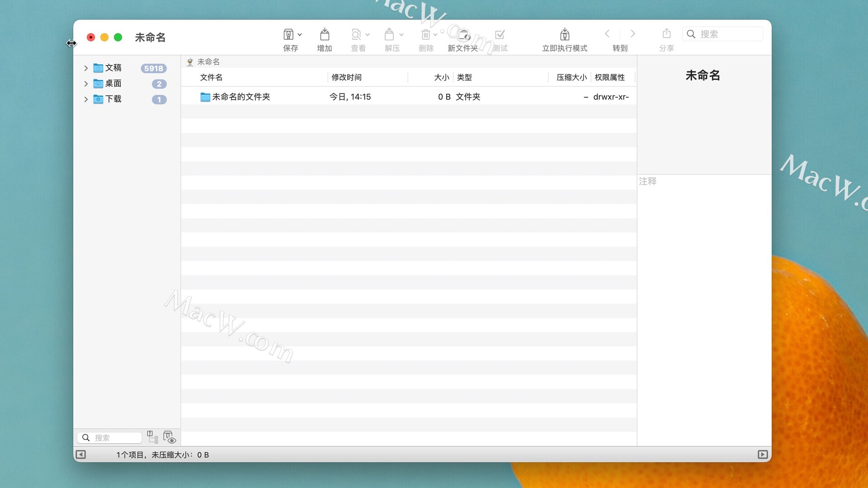Click the 0 B size cell
Image resolution: width=868 pixels, height=488 pixels.
[444, 97]
